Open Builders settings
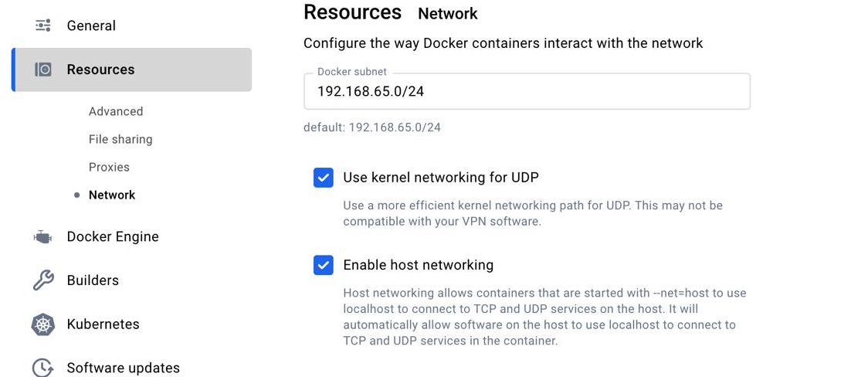Viewport: 868px width, 377px height. point(93,280)
